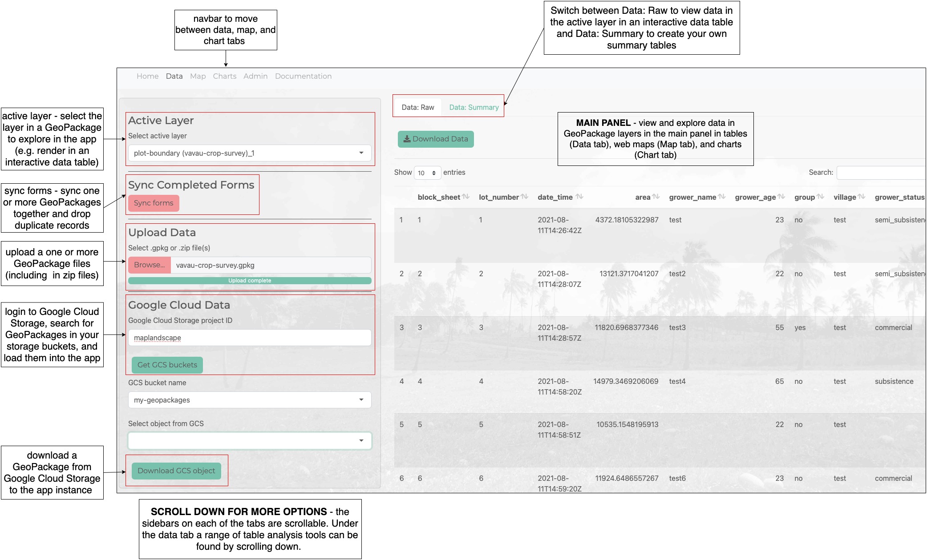Sort table by grower_name column arrows
Screen dimensions: 927x560
click(x=721, y=197)
